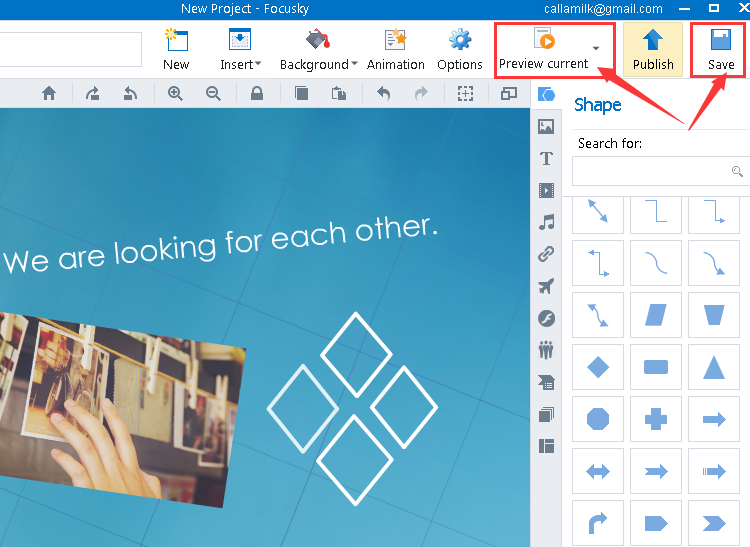Screen dimensions: 750x547
Task: Select the pentagon tag shape
Action: point(656,523)
